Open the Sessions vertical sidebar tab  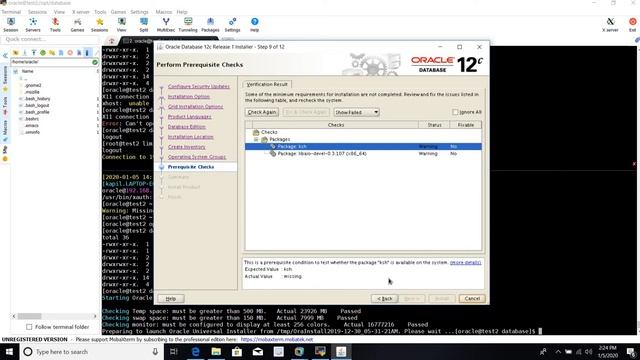(x=5, y=78)
